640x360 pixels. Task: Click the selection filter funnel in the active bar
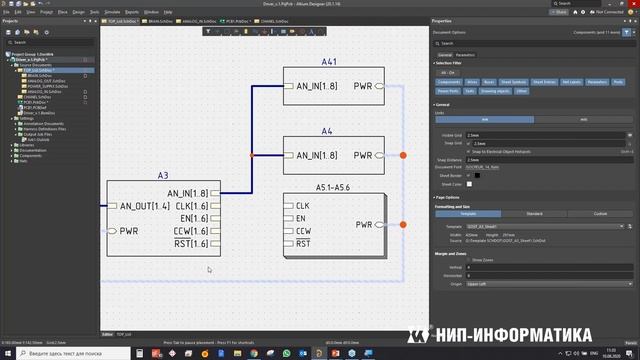208,31
